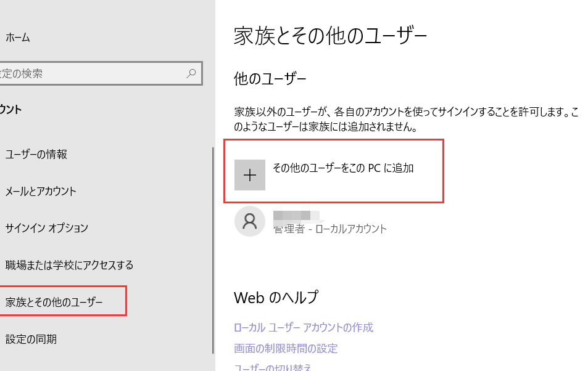Select 家族とその他のユーザー in the sidebar
This screenshot has height=371, width=588.
click(x=54, y=302)
